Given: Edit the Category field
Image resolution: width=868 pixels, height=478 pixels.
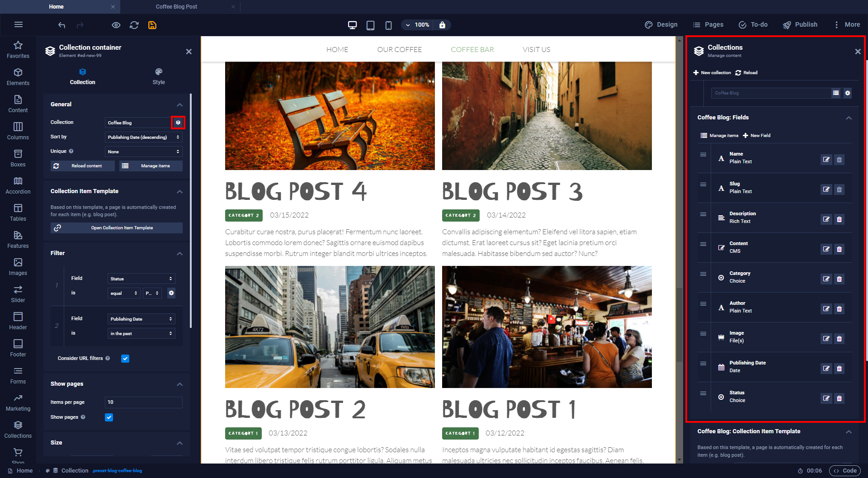Looking at the screenshot, I should (x=826, y=279).
